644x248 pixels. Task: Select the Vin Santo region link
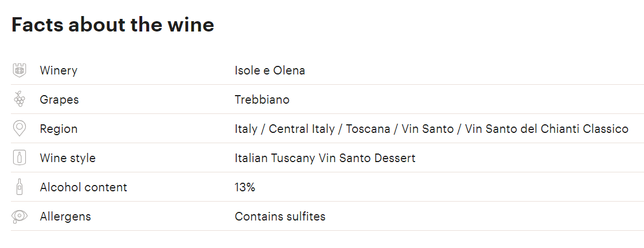click(428, 129)
